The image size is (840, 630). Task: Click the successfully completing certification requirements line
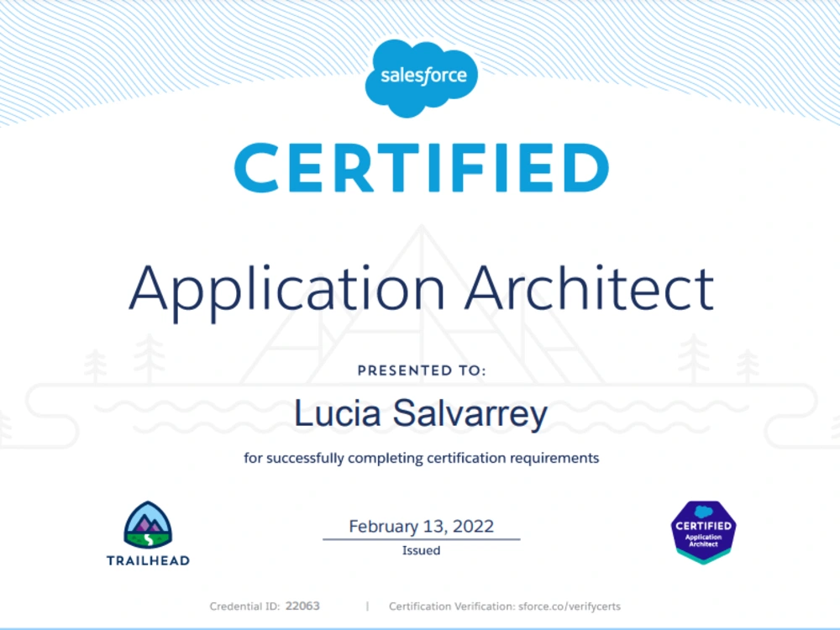(421, 459)
